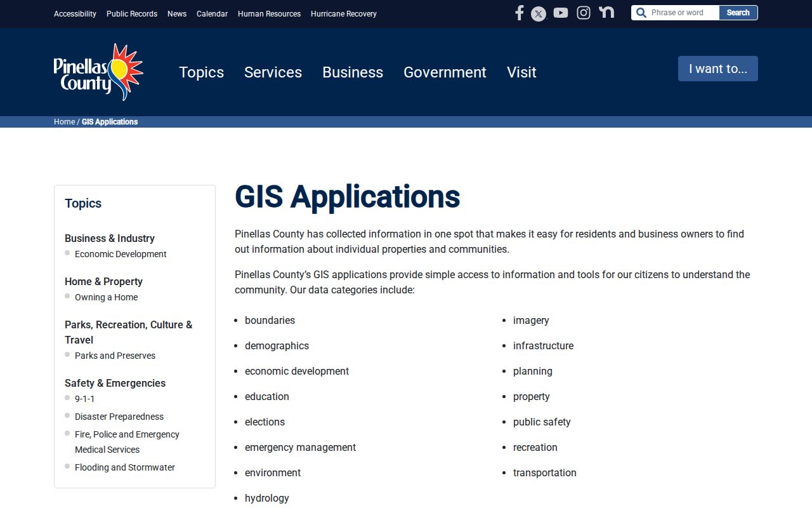Image resolution: width=812 pixels, height=508 pixels.
Task: Select Parks, Recreation, Culture & Travel heading
Action: pos(128,332)
